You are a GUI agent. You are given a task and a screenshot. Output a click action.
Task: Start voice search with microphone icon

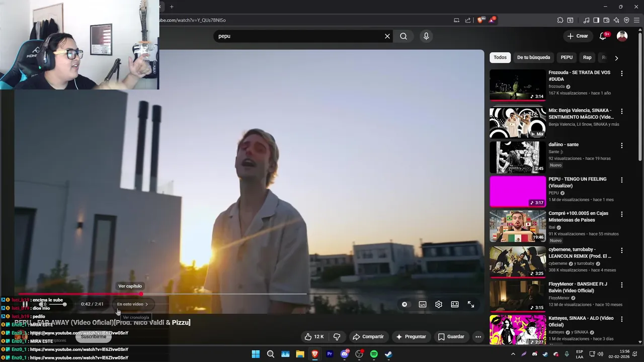tap(426, 36)
